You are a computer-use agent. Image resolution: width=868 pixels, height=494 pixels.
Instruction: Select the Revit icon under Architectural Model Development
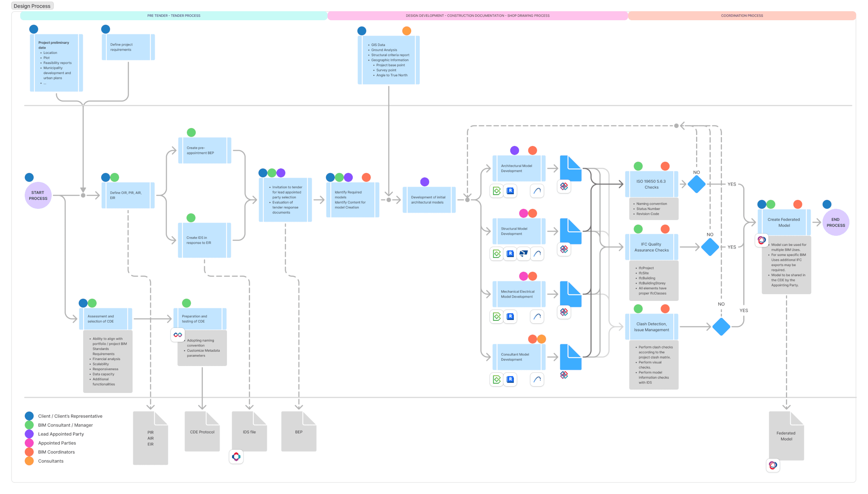click(x=510, y=191)
